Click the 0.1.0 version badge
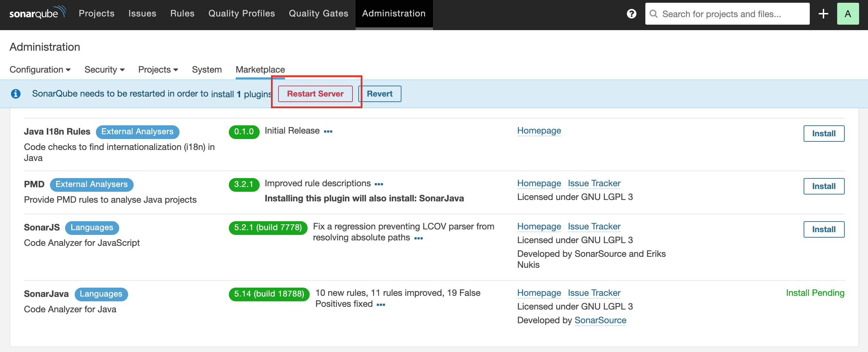868x352 pixels. pyautogui.click(x=244, y=132)
